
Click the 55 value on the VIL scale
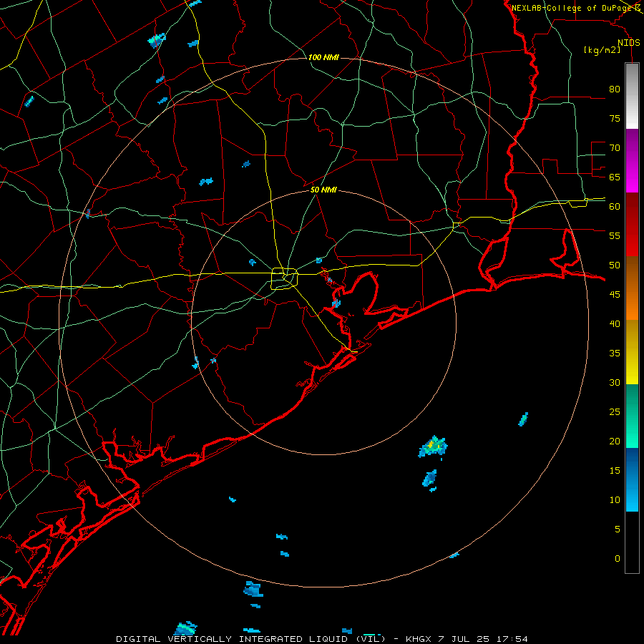pyautogui.click(x=615, y=235)
